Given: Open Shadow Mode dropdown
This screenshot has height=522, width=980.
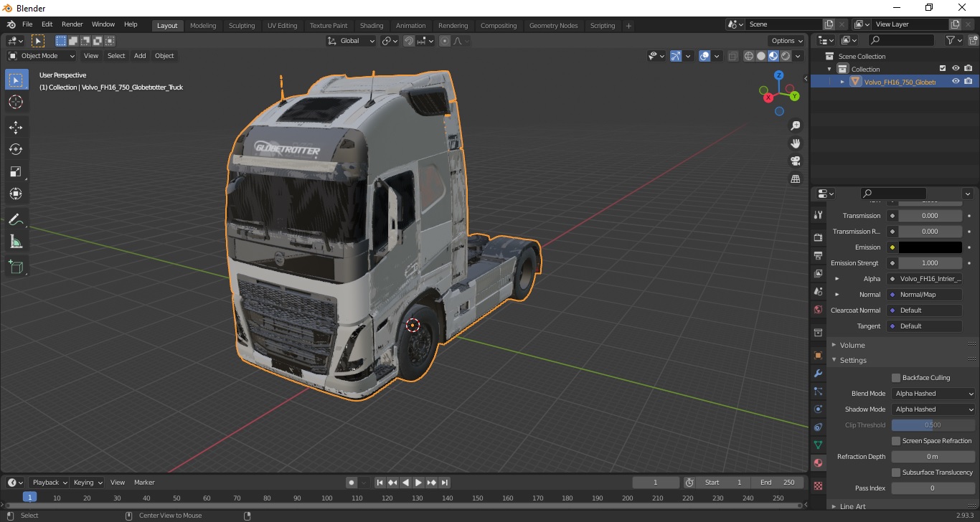Looking at the screenshot, I should 934,409.
